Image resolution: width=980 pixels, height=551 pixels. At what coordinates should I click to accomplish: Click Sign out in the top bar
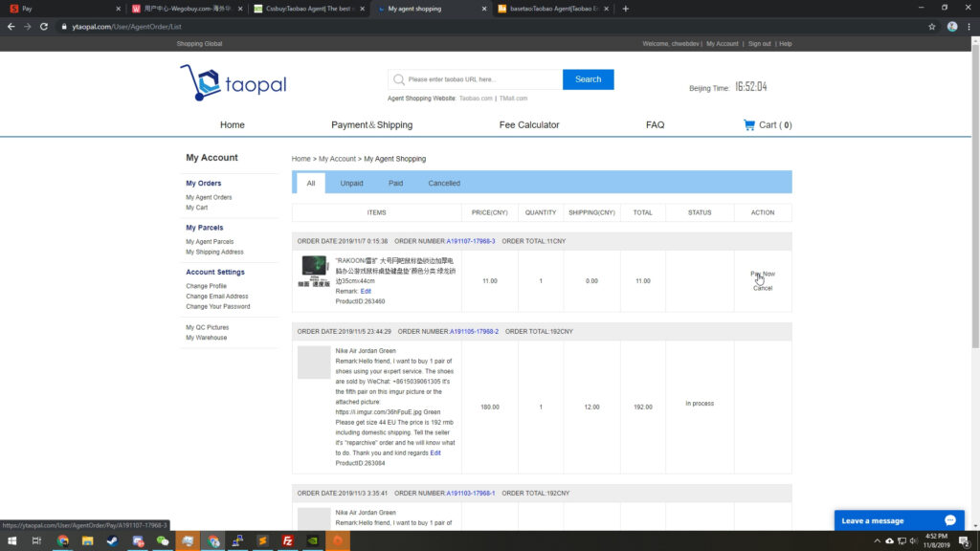(759, 44)
